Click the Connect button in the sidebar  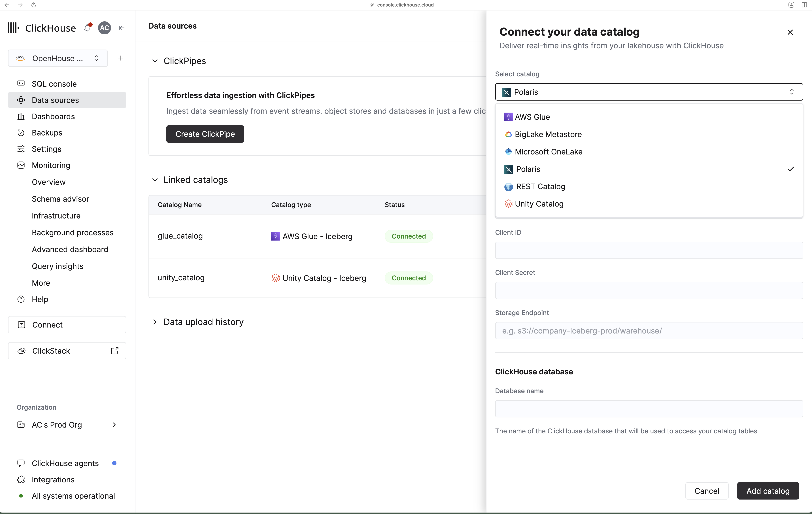pos(67,325)
